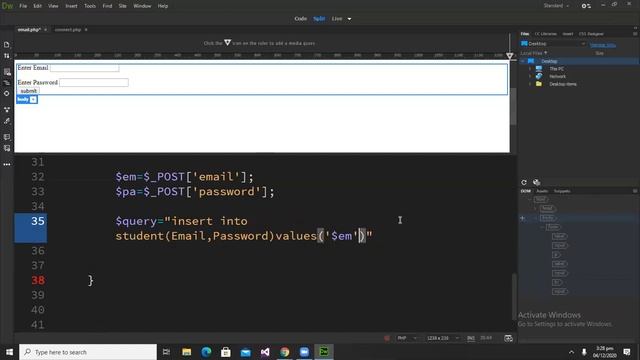Close the email.php document tab
The image size is (640, 360).
click(x=45, y=30)
